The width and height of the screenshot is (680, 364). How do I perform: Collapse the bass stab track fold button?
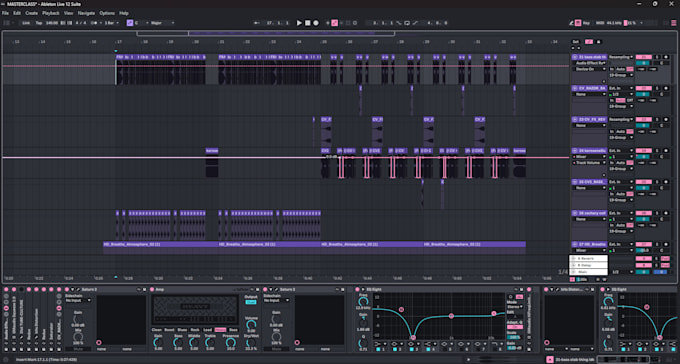pyautogui.click(x=575, y=57)
